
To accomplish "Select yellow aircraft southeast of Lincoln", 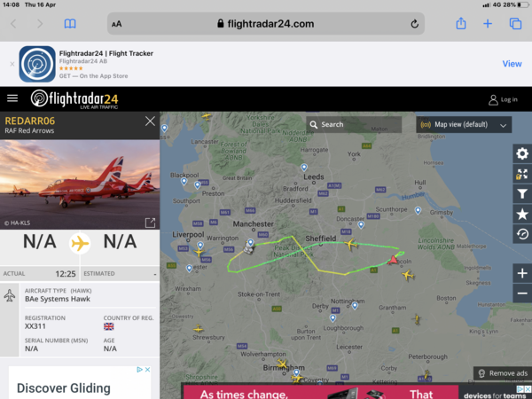I will [408, 275].
